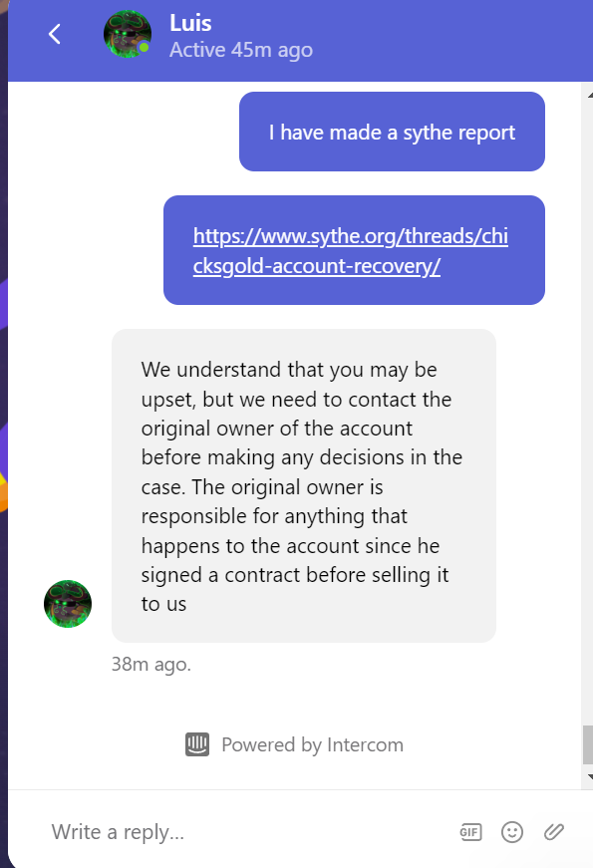Click Luis's avatar beside the reply message

(x=68, y=604)
